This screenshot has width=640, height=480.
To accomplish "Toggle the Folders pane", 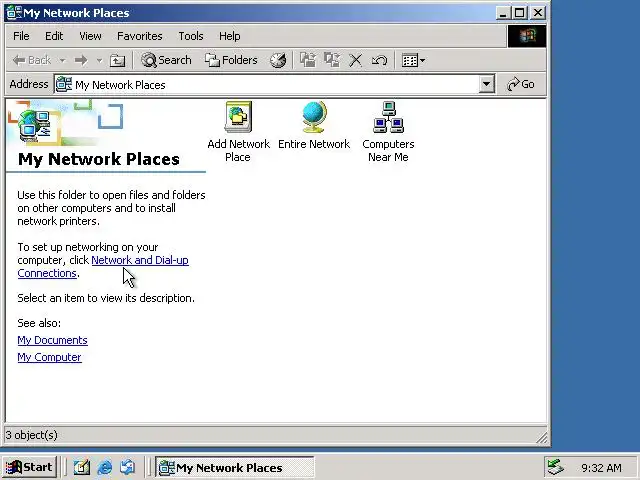I will click(231, 60).
